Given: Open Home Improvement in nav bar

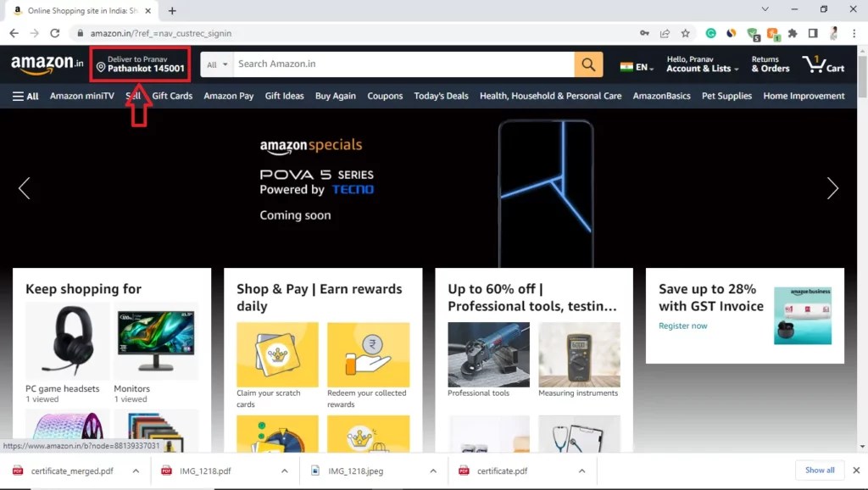Looking at the screenshot, I should [x=804, y=97].
